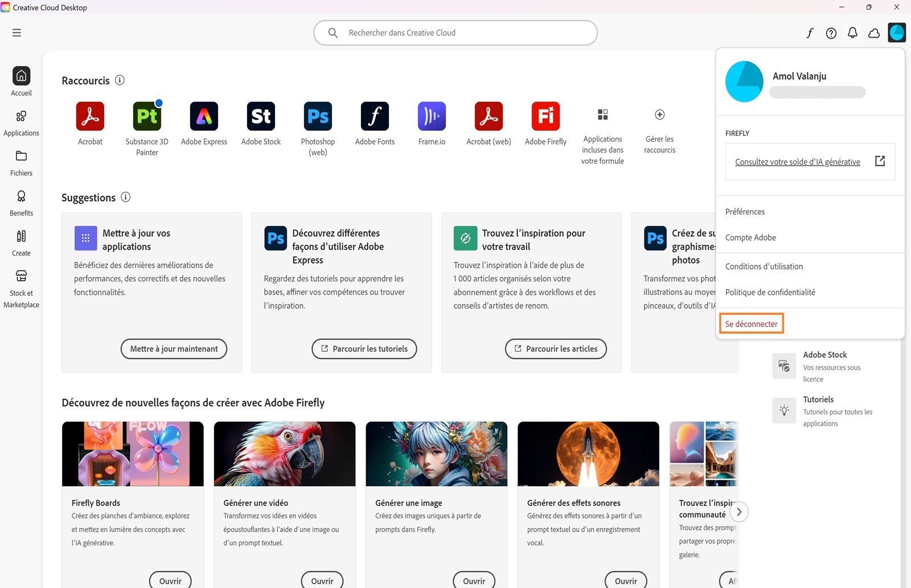Image resolution: width=911 pixels, height=588 pixels.
Task: Open the Adobe Stock shortcut
Action: (x=260, y=117)
